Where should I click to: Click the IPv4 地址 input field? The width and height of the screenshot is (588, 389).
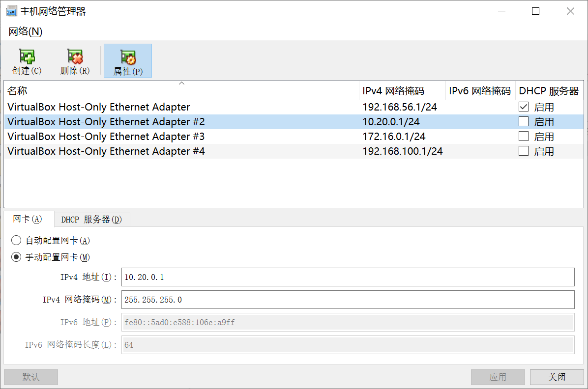click(x=348, y=277)
